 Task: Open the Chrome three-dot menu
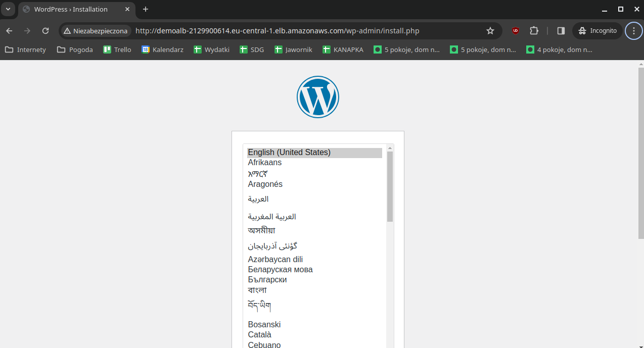(x=634, y=31)
